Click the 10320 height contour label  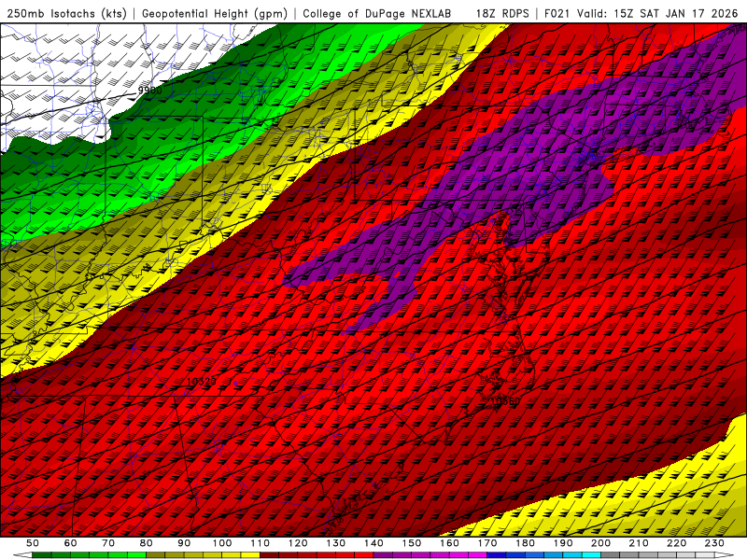point(202,382)
